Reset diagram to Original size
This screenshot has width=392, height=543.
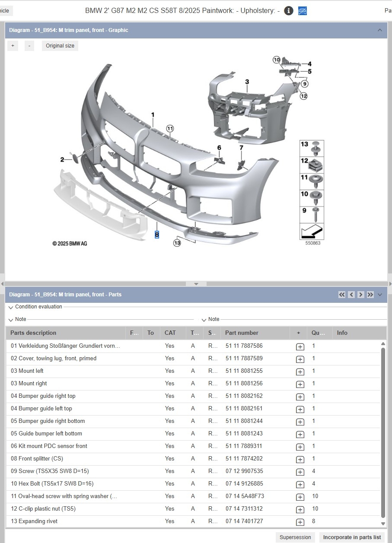coord(60,46)
